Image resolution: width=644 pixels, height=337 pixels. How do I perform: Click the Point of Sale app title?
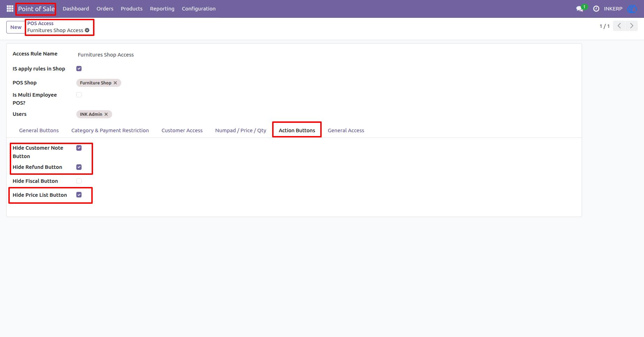pos(36,9)
